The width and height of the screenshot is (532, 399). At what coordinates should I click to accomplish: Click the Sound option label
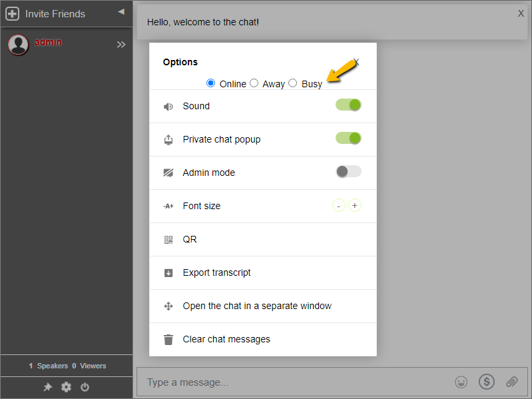coord(196,106)
